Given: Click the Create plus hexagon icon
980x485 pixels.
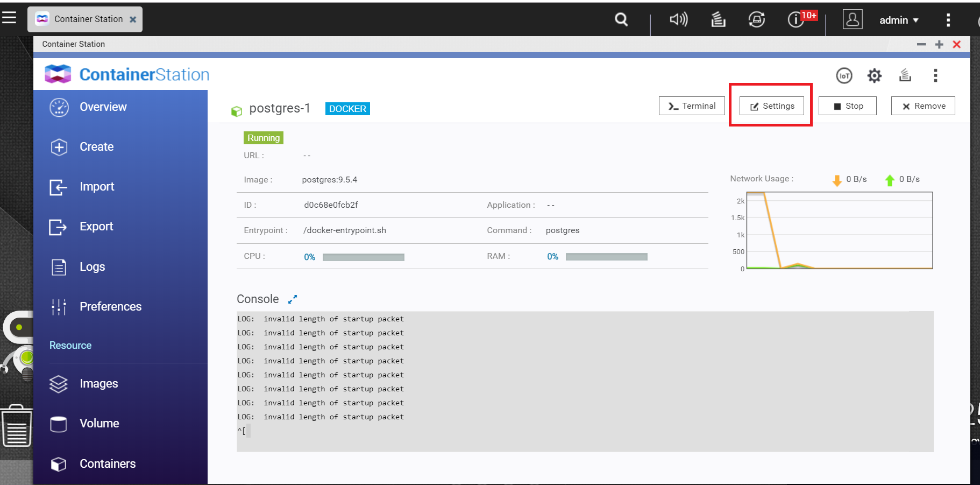Looking at the screenshot, I should (x=59, y=147).
